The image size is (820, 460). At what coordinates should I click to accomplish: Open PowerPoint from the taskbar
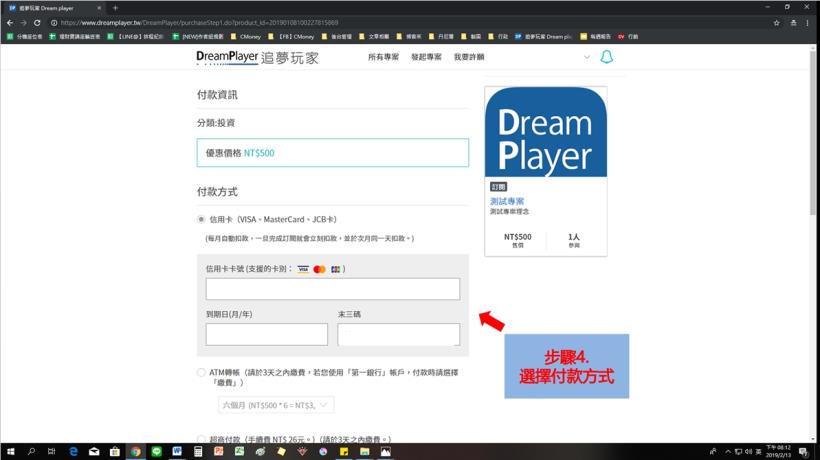[x=219, y=452]
